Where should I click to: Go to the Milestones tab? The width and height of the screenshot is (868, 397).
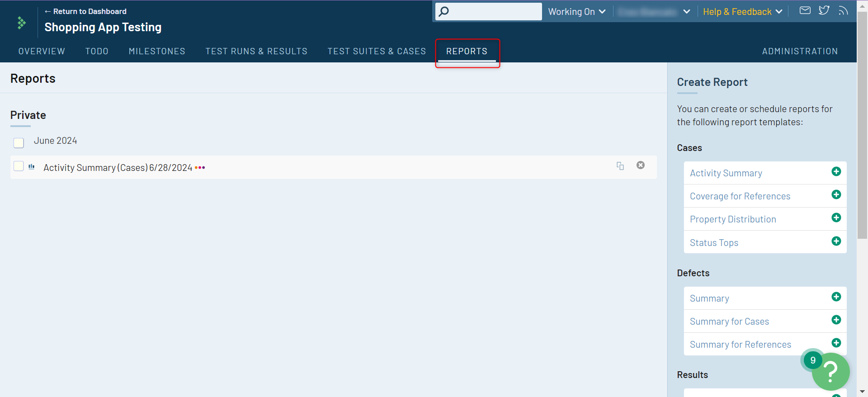pos(157,51)
